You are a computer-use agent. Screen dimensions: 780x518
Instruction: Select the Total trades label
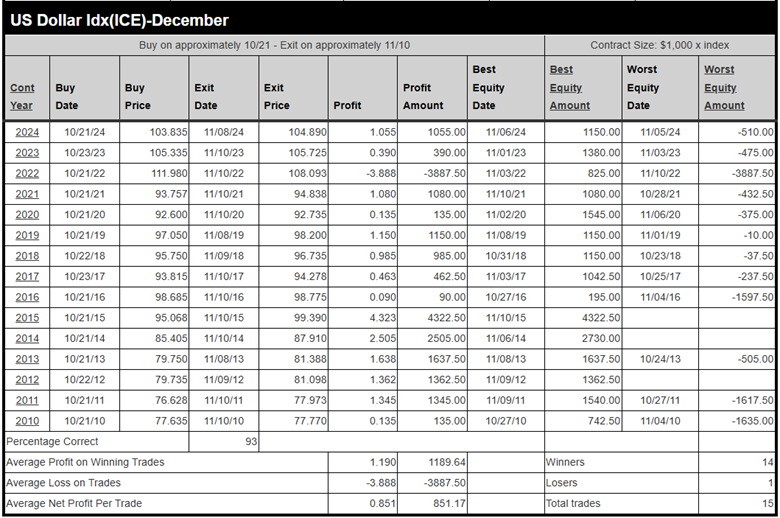(x=573, y=504)
